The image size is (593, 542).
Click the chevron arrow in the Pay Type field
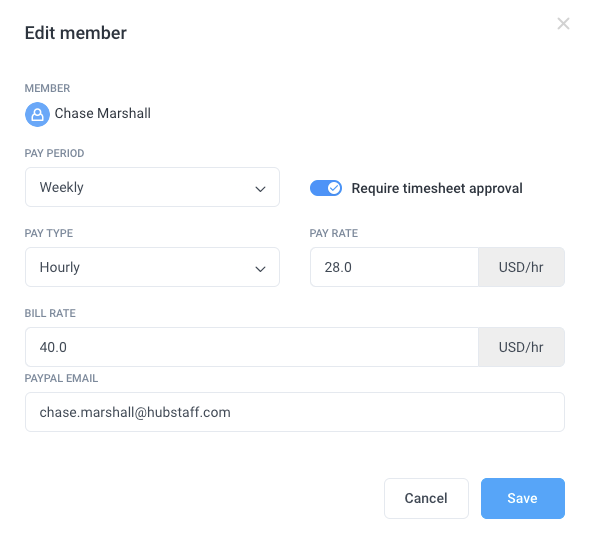(x=260, y=269)
